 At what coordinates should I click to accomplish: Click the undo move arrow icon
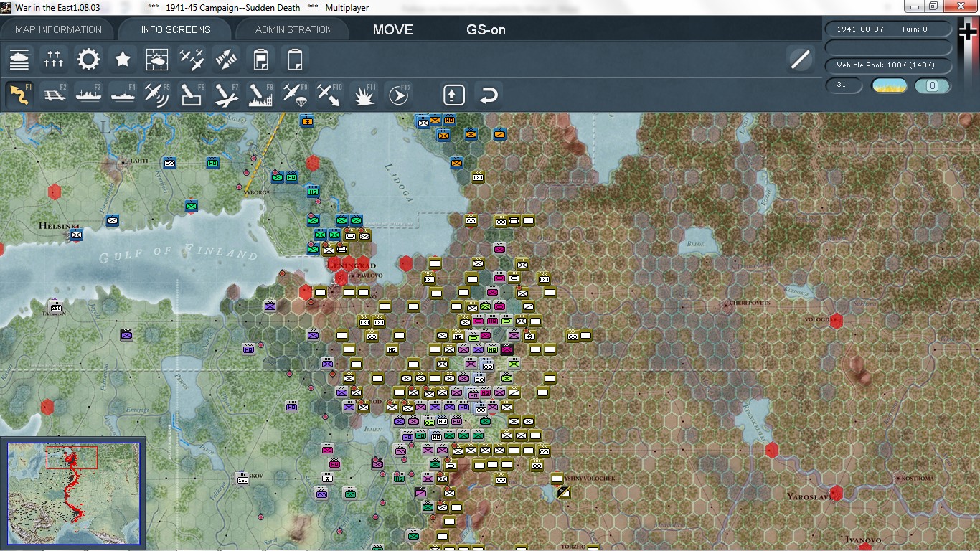pyautogui.click(x=489, y=93)
